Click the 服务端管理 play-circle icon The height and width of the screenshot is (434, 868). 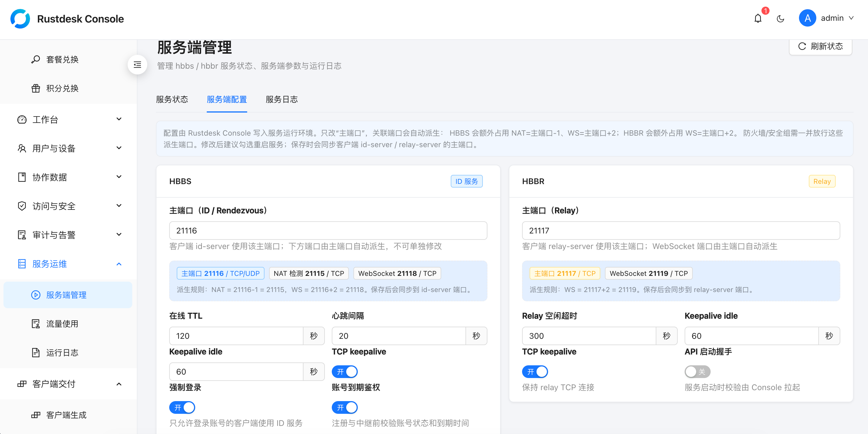pyautogui.click(x=36, y=295)
